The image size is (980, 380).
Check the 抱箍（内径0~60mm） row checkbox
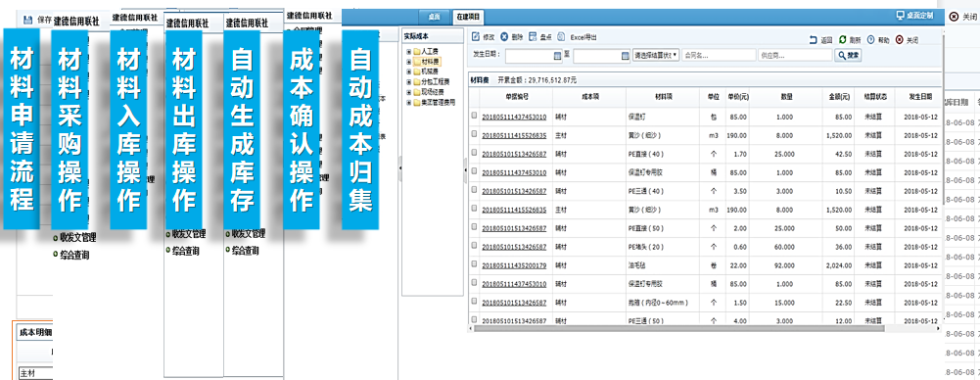(x=475, y=302)
